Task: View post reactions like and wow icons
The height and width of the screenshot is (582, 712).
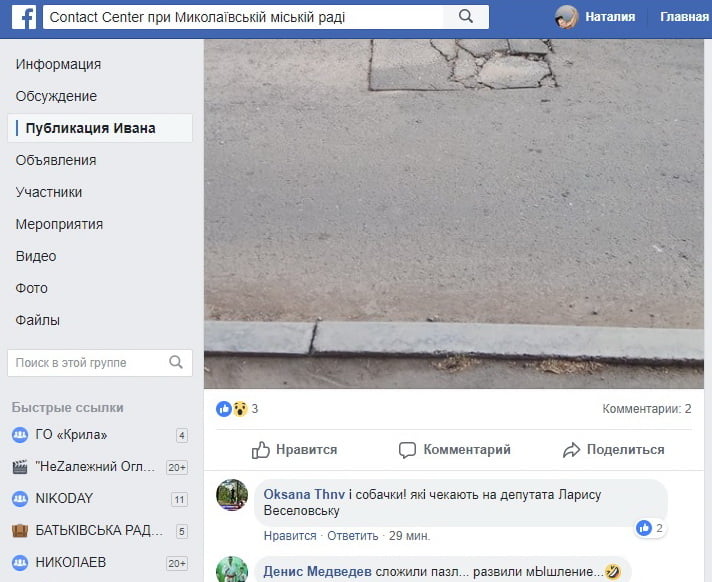Action: tap(232, 409)
